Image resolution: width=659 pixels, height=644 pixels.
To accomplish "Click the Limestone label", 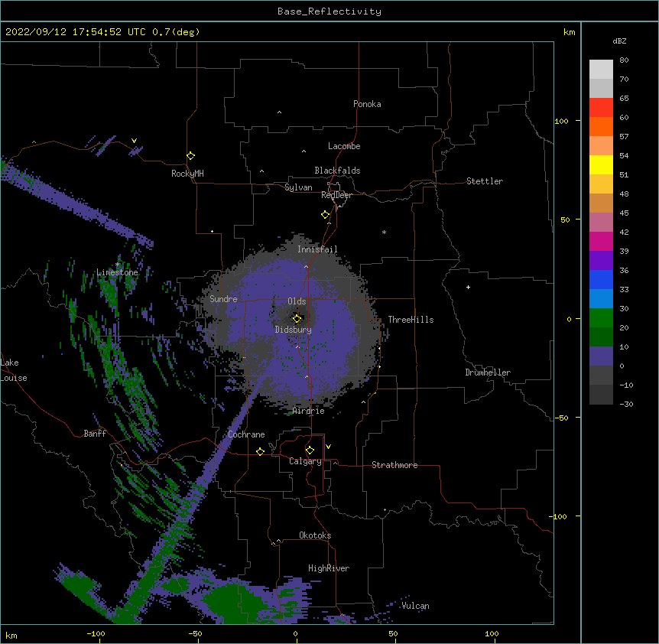I will click(117, 272).
